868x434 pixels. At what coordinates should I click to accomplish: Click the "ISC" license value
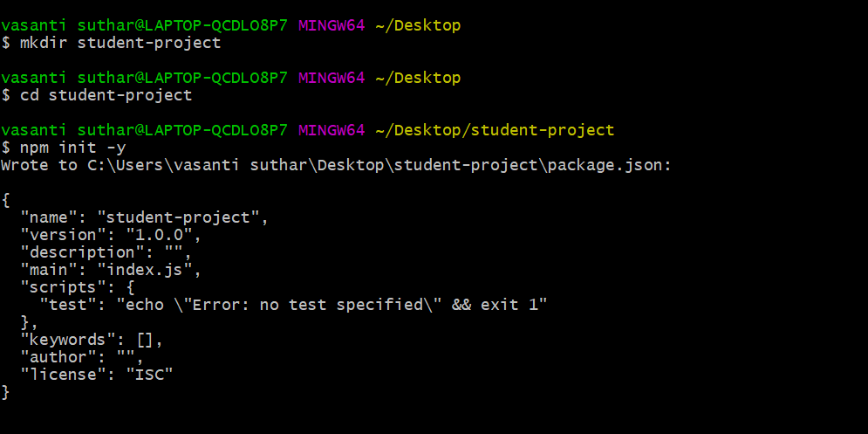pyautogui.click(x=148, y=375)
